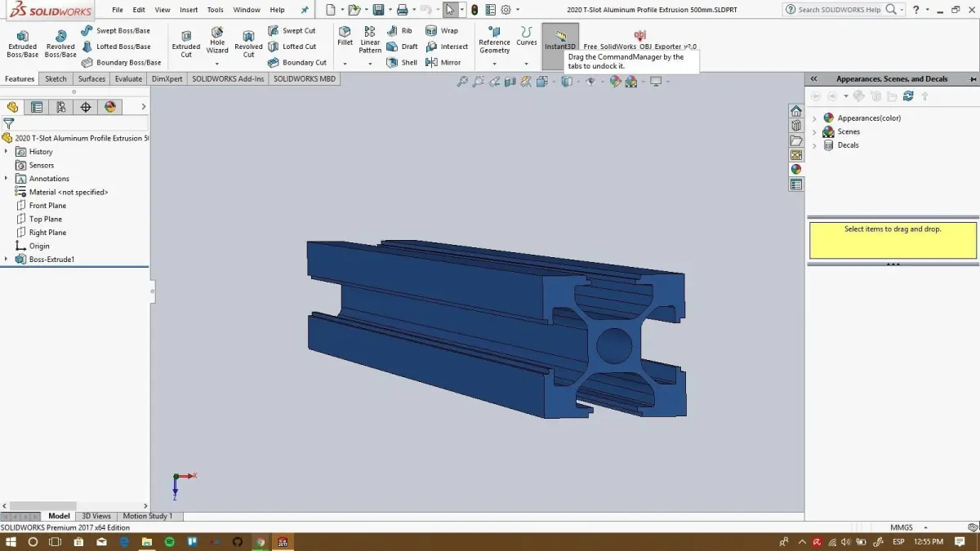This screenshot has height=551, width=980.
Task: Open the DimXpertManager tab icon
Action: (86, 107)
